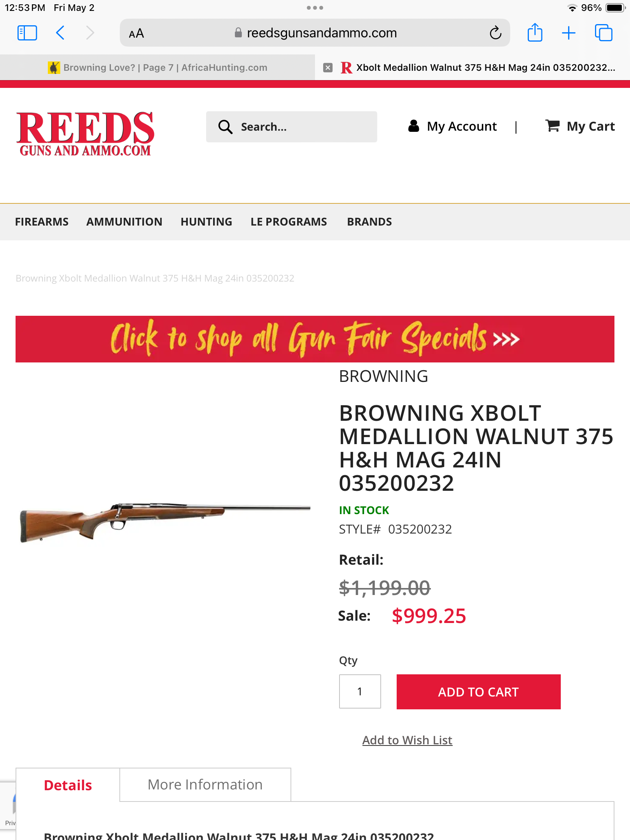Open the Safari share sheet icon

click(x=535, y=33)
